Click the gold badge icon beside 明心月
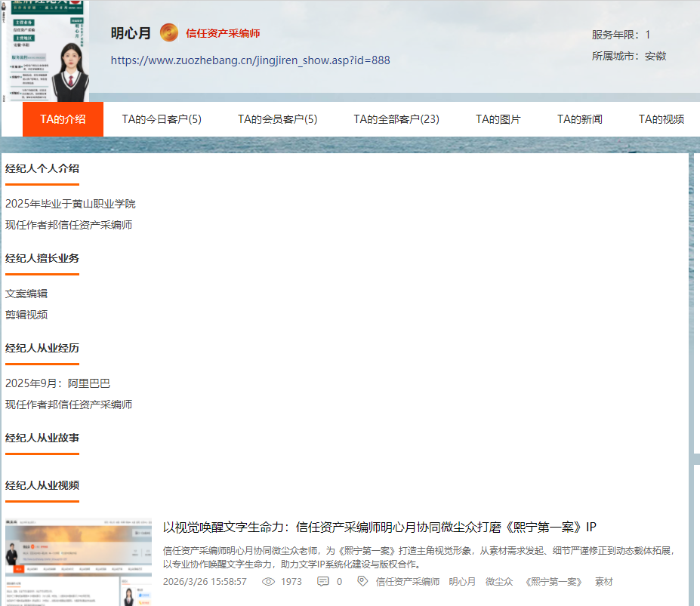This screenshot has width=700, height=606. pos(169,33)
